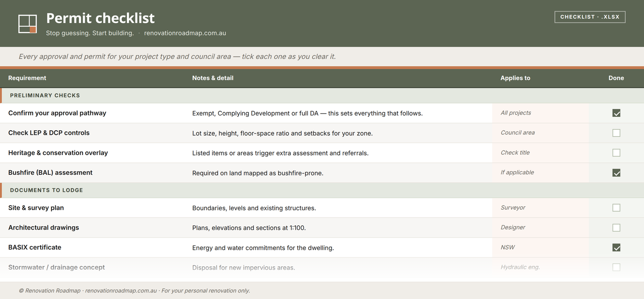Untick the Bushfire (BAL) assessment checkbox

[x=616, y=173]
